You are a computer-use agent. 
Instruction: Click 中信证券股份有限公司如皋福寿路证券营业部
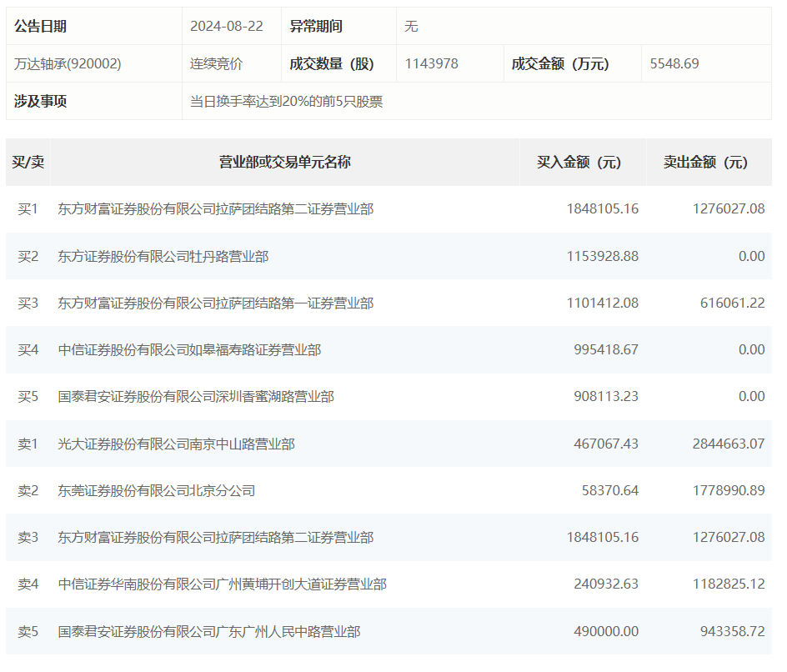click(190, 350)
